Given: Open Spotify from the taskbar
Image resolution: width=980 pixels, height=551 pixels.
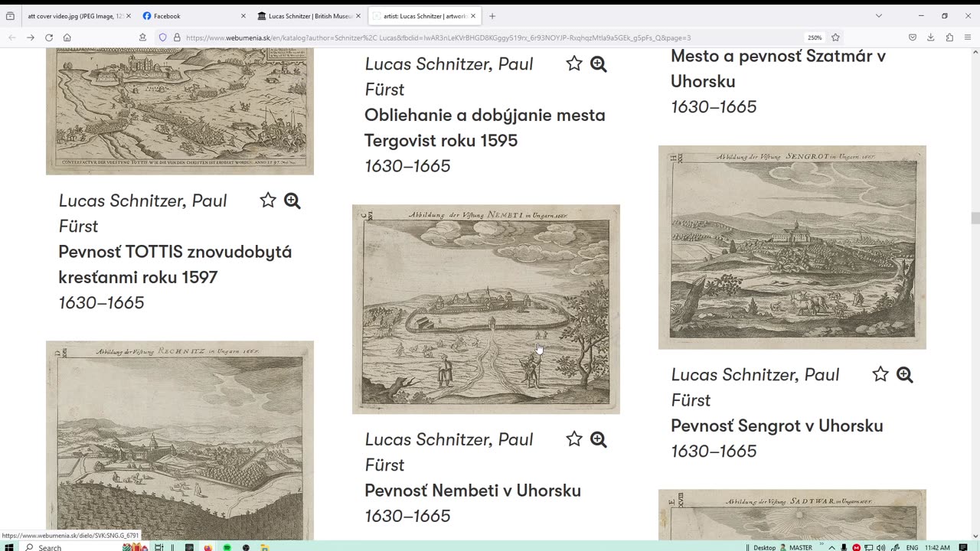Looking at the screenshot, I should pyautogui.click(x=227, y=547).
